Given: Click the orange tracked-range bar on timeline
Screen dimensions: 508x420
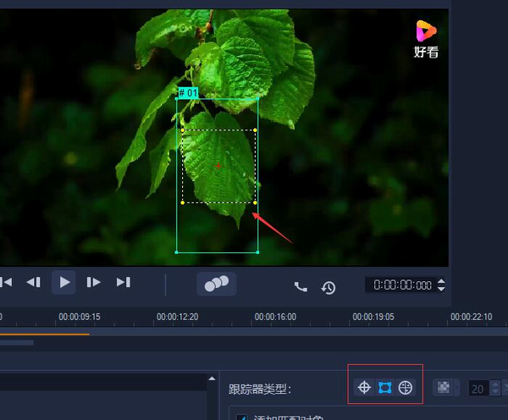Looking at the screenshot, I should coord(44,334).
